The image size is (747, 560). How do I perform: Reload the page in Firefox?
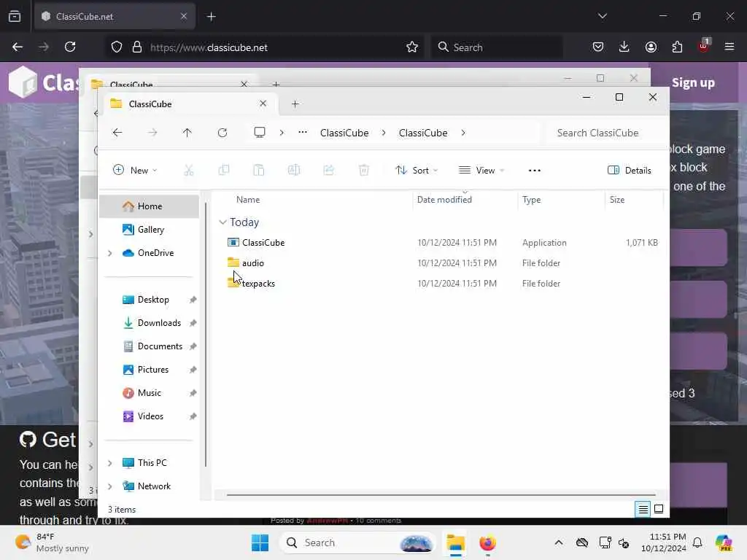70,47
